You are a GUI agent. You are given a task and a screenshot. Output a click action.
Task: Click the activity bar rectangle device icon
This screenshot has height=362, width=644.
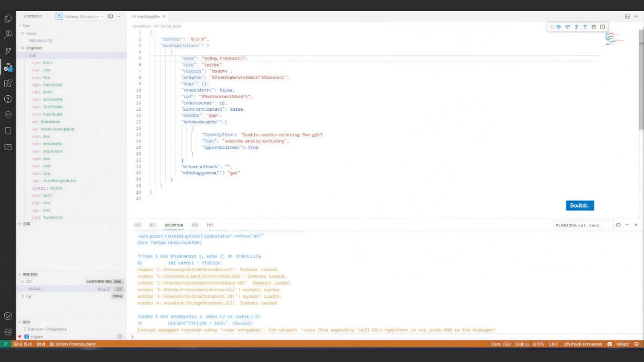coord(8,131)
